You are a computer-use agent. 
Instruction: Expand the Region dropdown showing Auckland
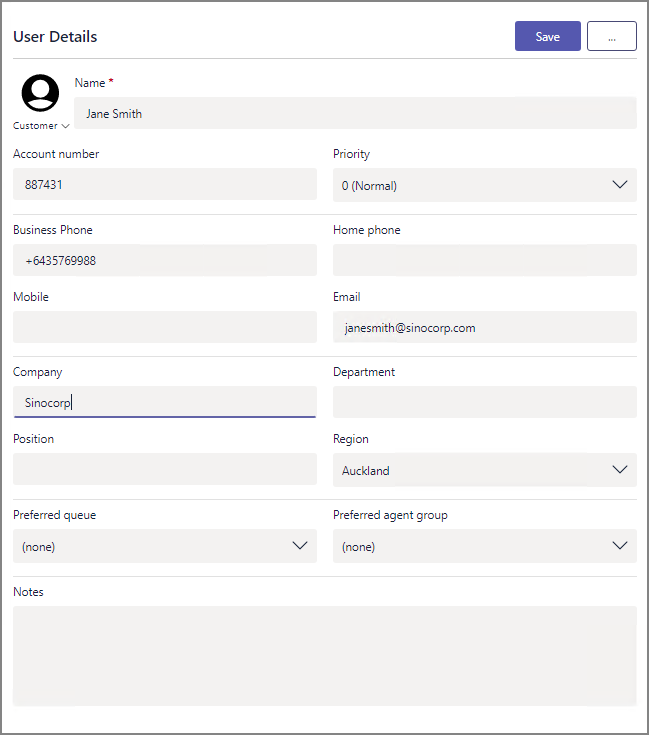click(x=485, y=470)
